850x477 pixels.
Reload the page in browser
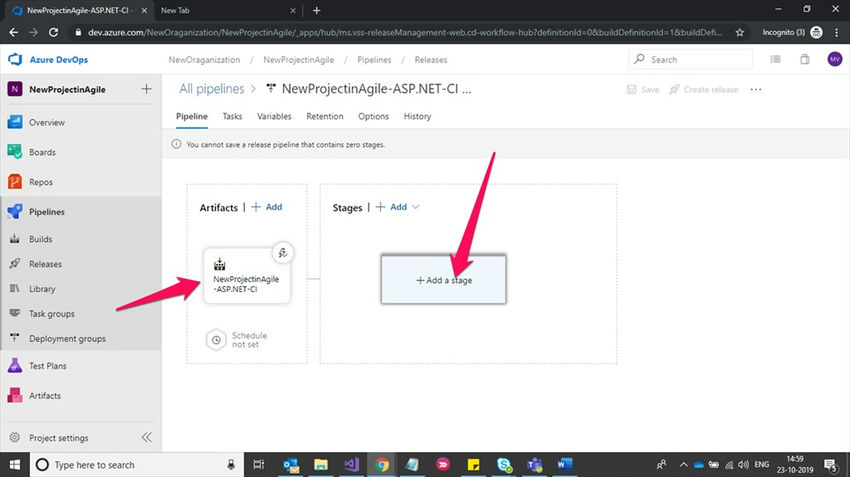coord(53,33)
